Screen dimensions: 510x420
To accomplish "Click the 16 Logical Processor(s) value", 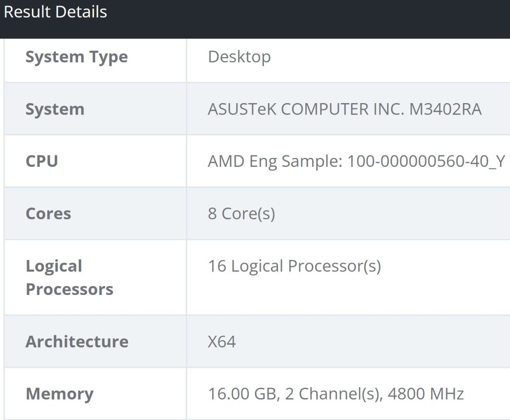I will 294,266.
